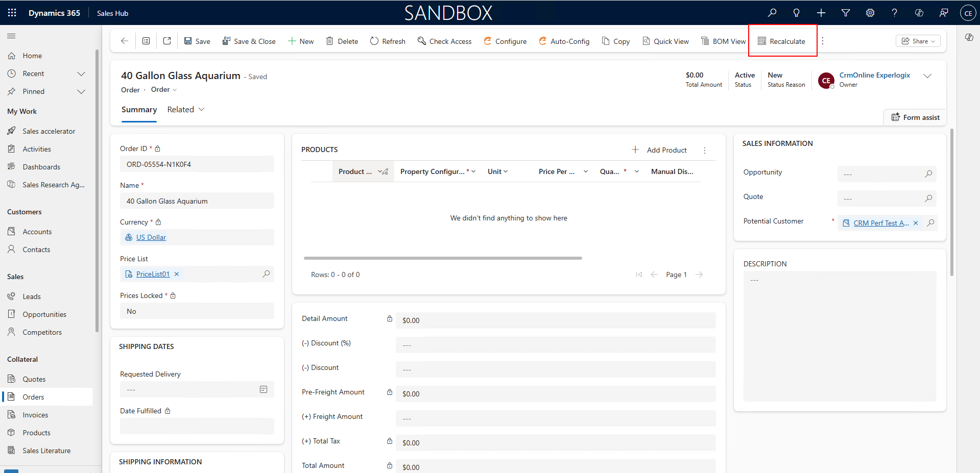The width and height of the screenshot is (980, 473).
Task: Run Auto-Config from the toolbar
Action: click(x=564, y=41)
